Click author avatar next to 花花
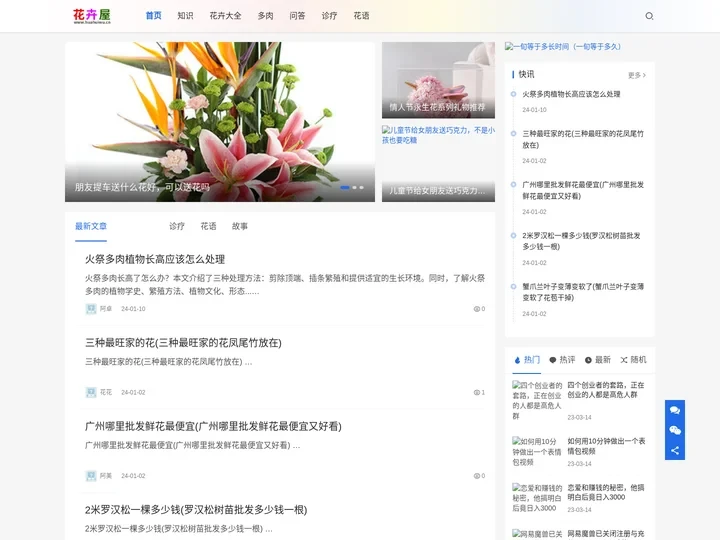This screenshot has height=540, width=720. [91, 392]
